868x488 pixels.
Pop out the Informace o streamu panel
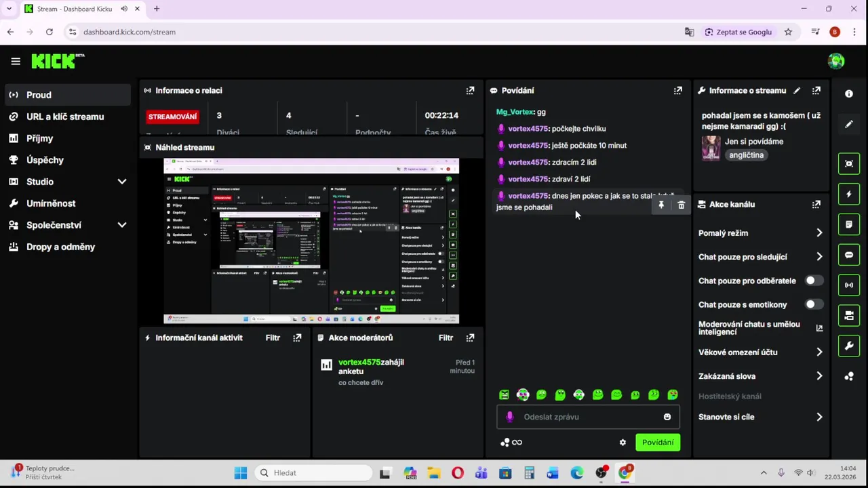816,90
